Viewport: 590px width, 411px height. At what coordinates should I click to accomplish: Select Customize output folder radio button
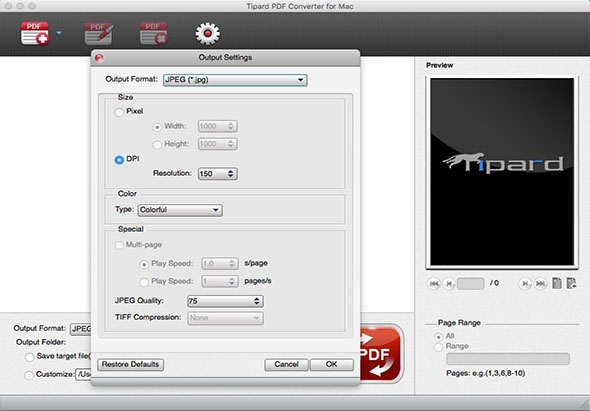point(29,375)
